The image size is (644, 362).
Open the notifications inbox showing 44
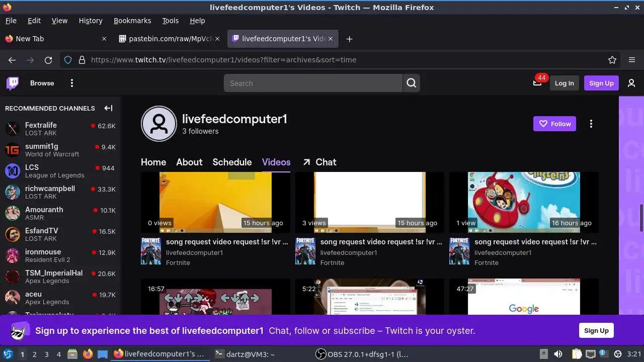[x=537, y=82]
